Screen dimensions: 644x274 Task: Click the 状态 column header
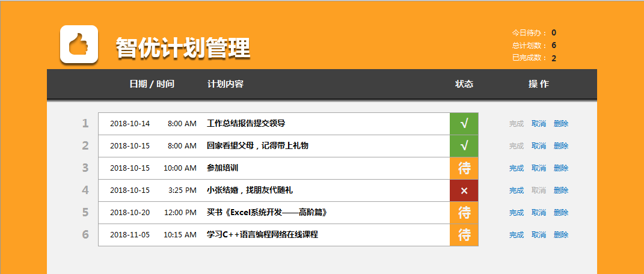pos(464,84)
